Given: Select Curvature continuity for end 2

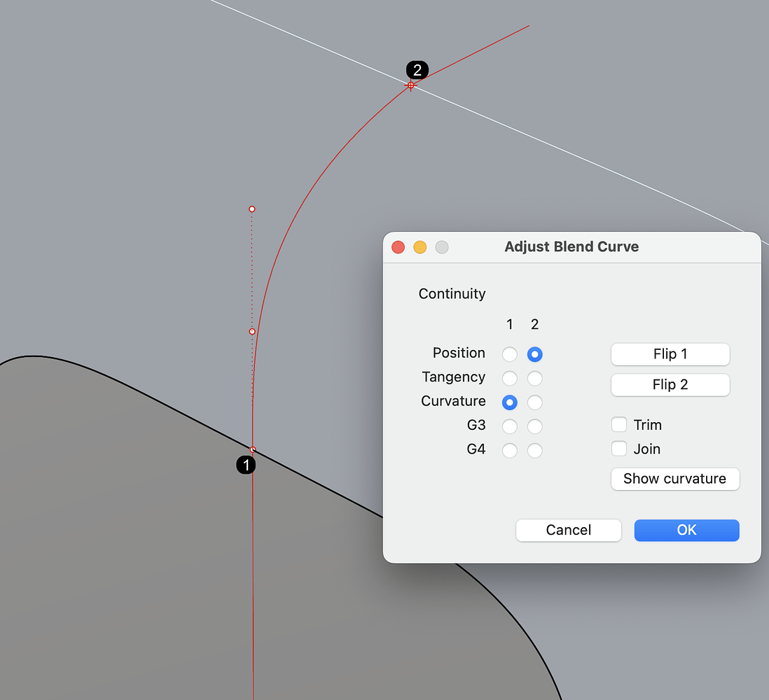Looking at the screenshot, I should (x=535, y=402).
